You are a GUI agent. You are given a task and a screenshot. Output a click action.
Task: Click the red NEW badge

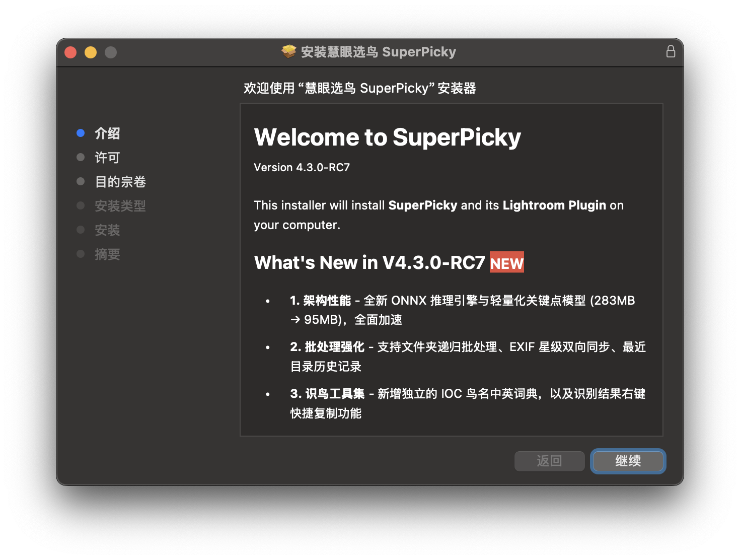(x=507, y=262)
